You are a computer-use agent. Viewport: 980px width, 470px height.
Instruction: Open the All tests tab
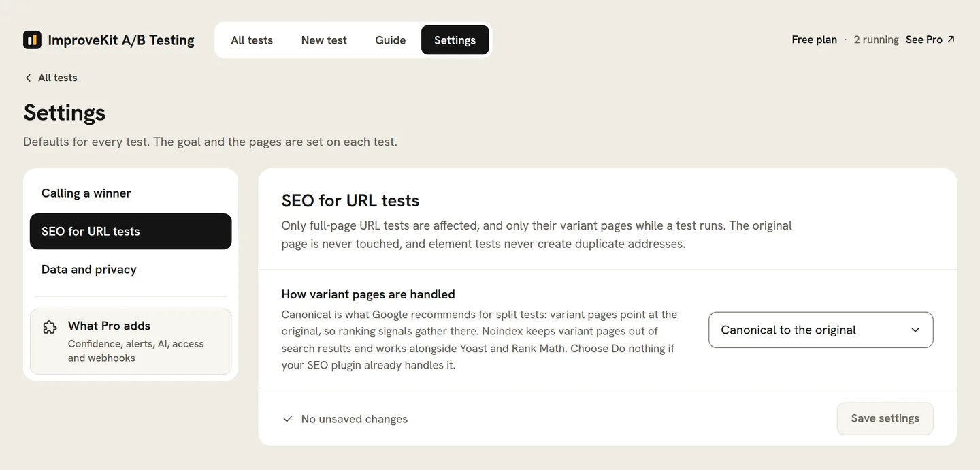(x=252, y=40)
